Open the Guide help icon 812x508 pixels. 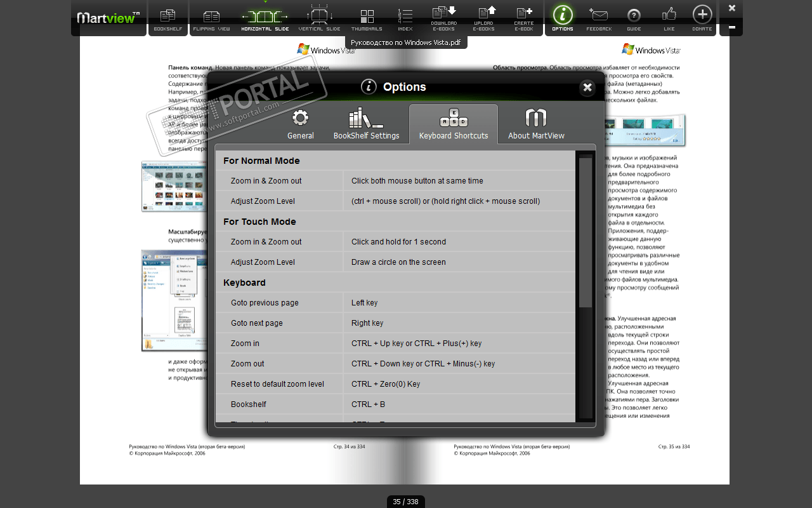click(634, 18)
